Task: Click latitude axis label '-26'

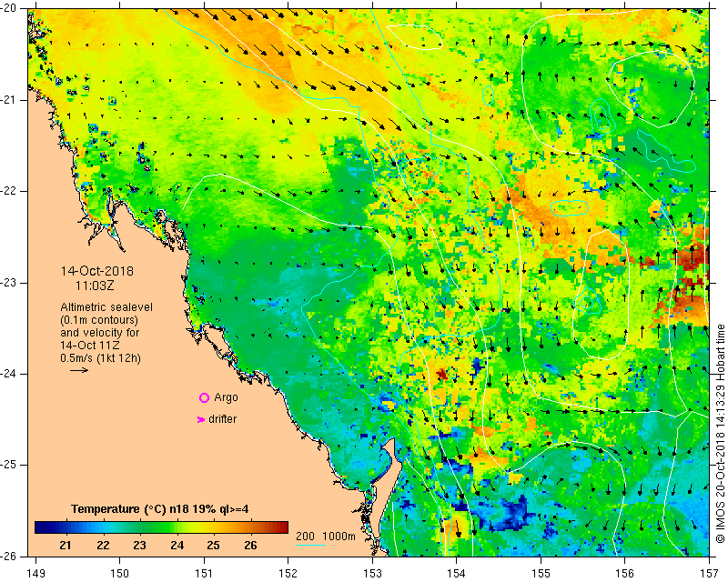Action: point(8,556)
